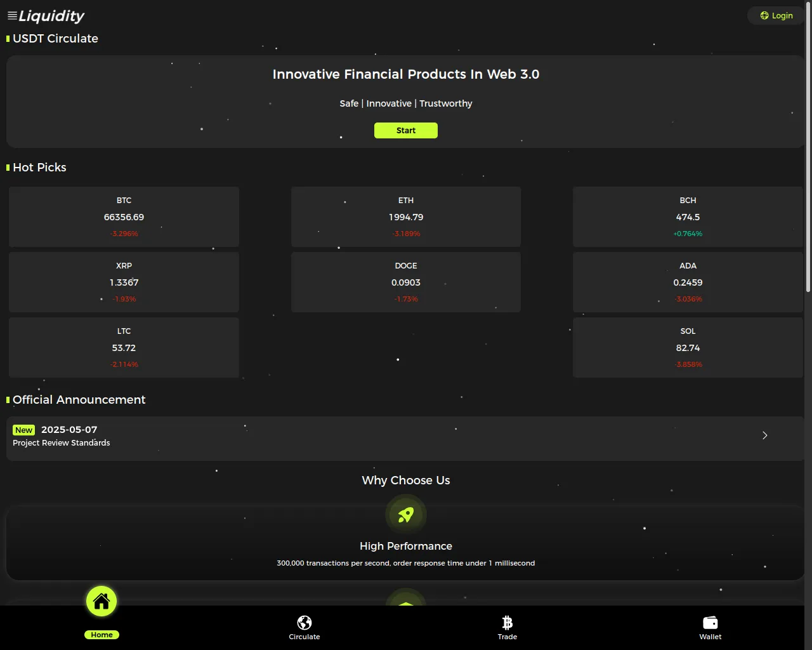Open the LTC hot pick card

[124, 347]
